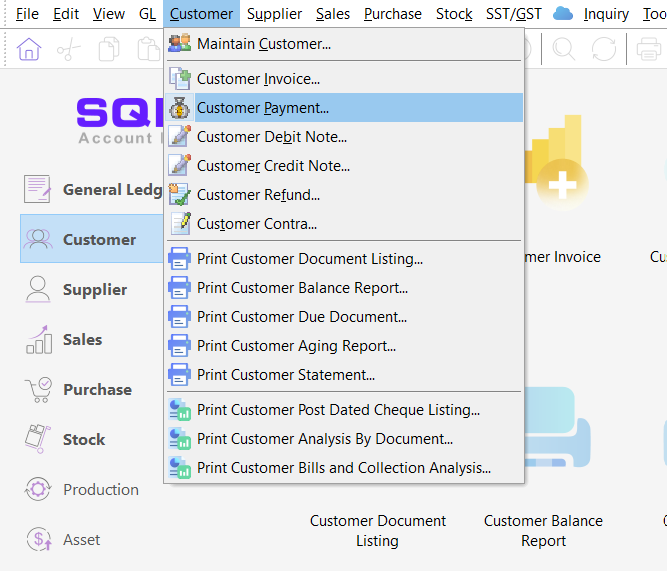Choose Customer Credit Note menu item
Screen dimensions: 667x571
click(273, 166)
